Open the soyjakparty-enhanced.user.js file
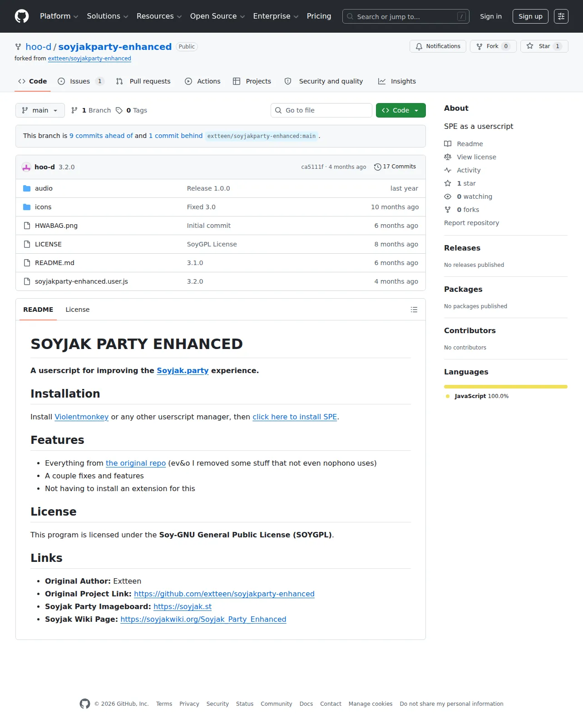 [81, 281]
